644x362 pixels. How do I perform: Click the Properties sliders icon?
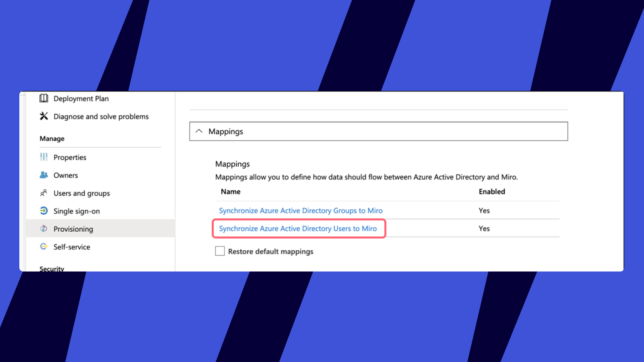(x=43, y=157)
